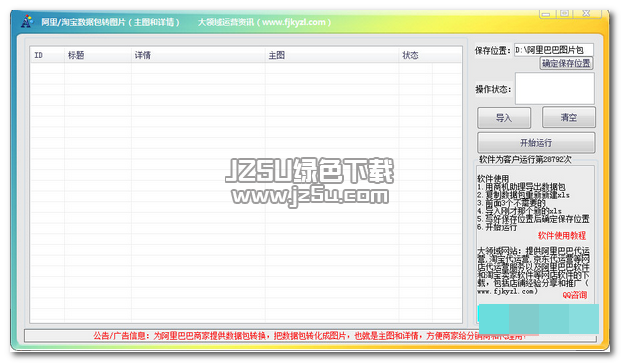Select the ID column header
The height and width of the screenshot is (363, 621).
[x=47, y=55]
